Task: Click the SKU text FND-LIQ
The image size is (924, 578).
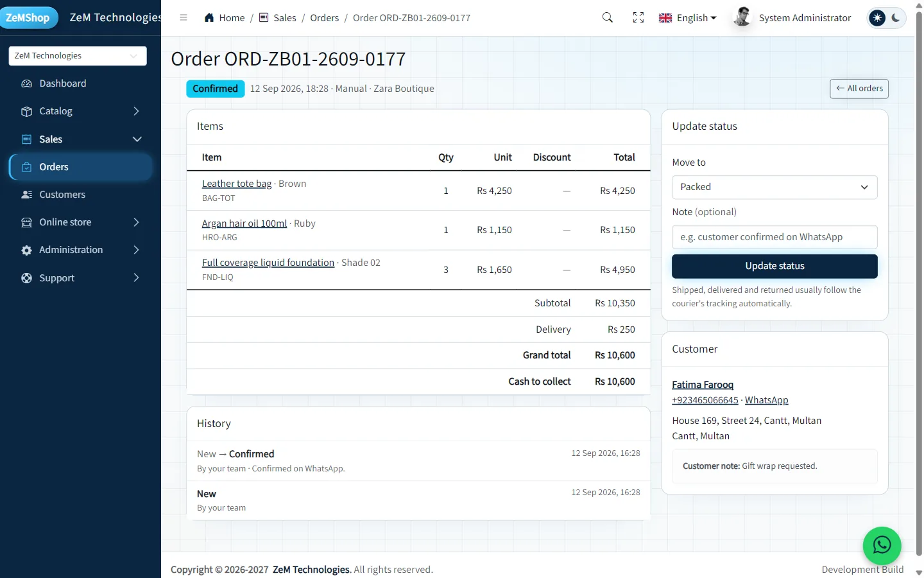Action: [x=218, y=277]
